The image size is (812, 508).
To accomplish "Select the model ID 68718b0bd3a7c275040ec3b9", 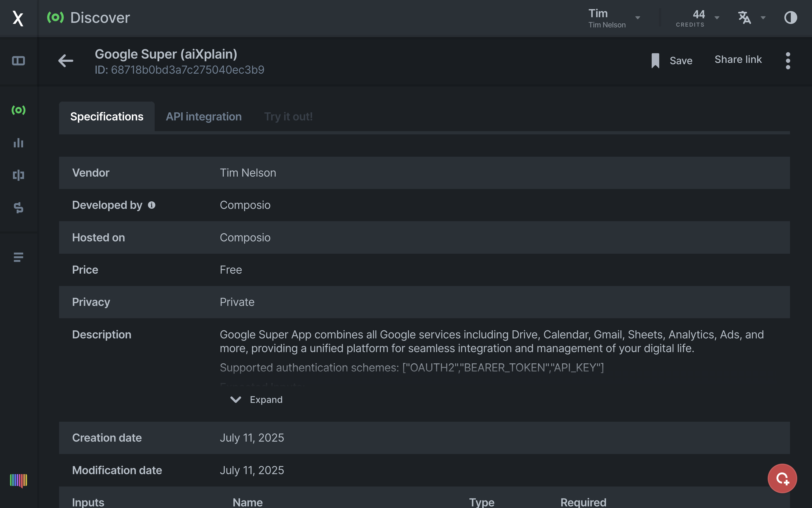I will point(188,70).
